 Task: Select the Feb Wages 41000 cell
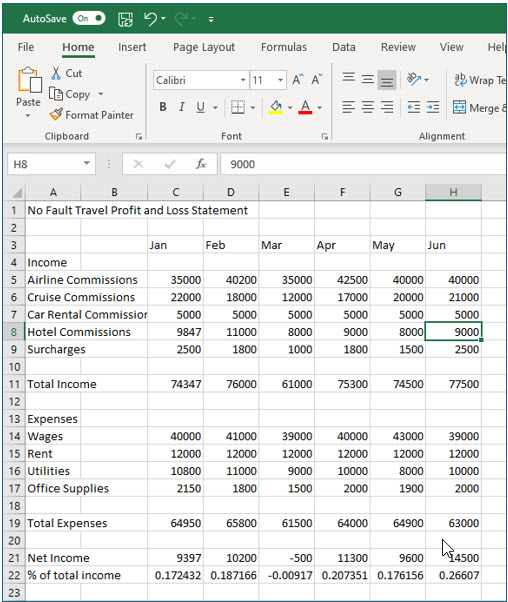(231, 436)
